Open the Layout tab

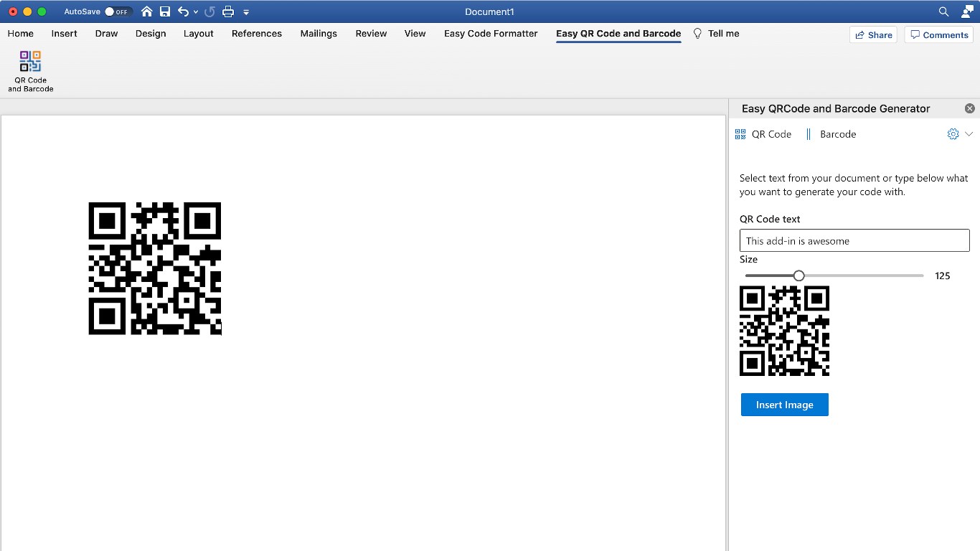pyautogui.click(x=199, y=34)
